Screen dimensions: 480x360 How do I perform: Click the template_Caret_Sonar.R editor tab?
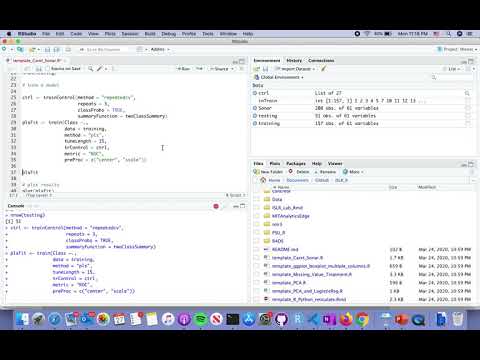click(x=37, y=61)
